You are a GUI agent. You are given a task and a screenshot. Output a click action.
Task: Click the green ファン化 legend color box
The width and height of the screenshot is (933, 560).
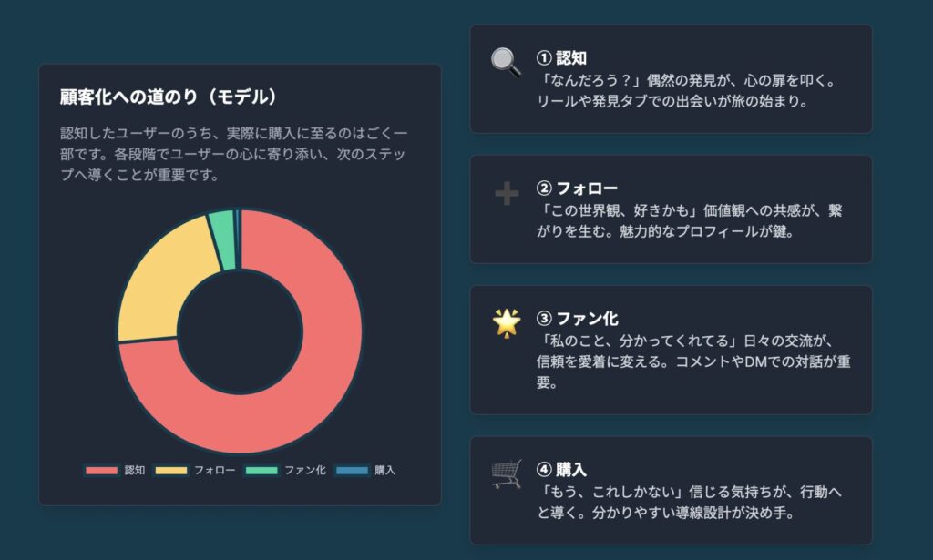[261, 470]
